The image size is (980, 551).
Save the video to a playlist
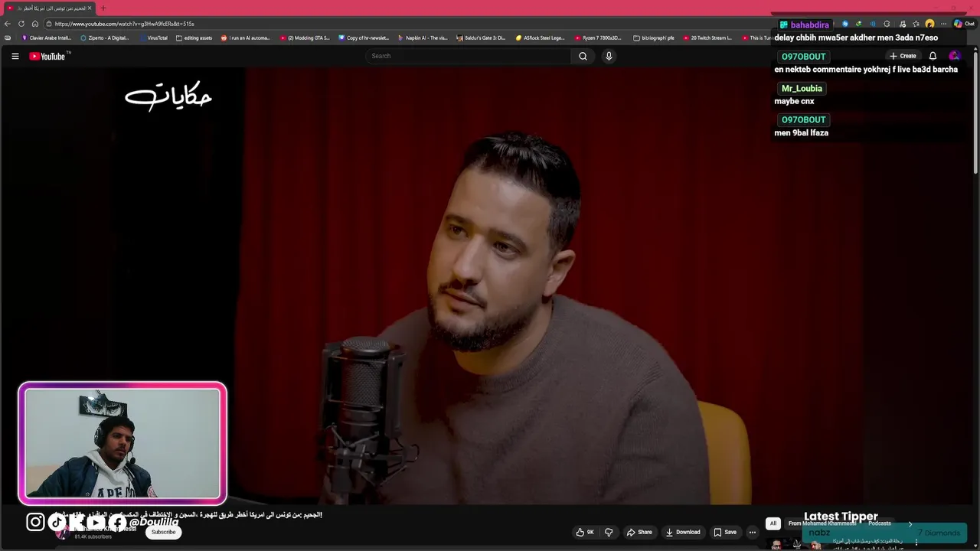[x=725, y=532]
